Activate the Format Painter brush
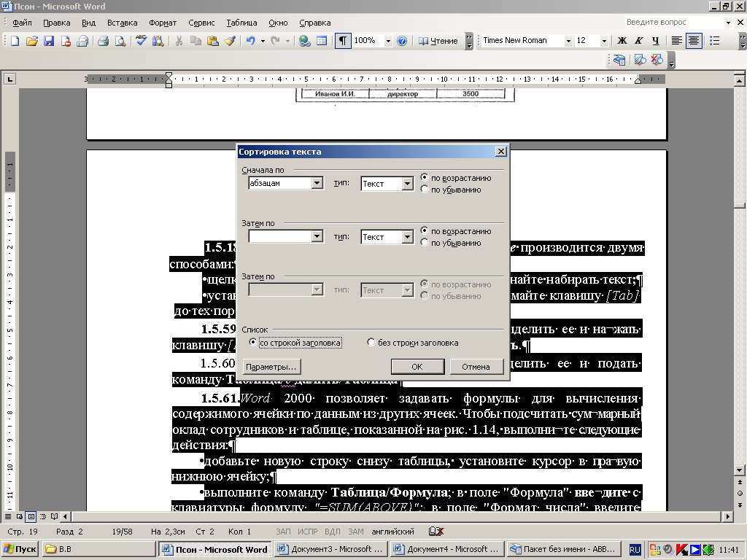 pos(230,41)
